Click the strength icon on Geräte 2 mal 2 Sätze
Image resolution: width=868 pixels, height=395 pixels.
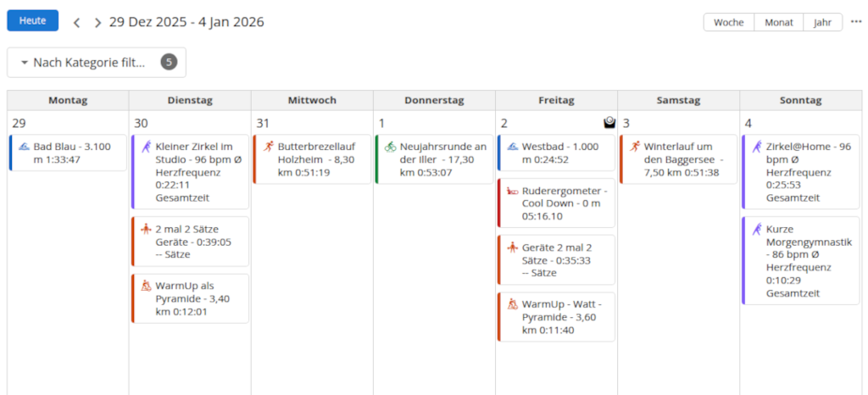pyautogui.click(x=512, y=248)
